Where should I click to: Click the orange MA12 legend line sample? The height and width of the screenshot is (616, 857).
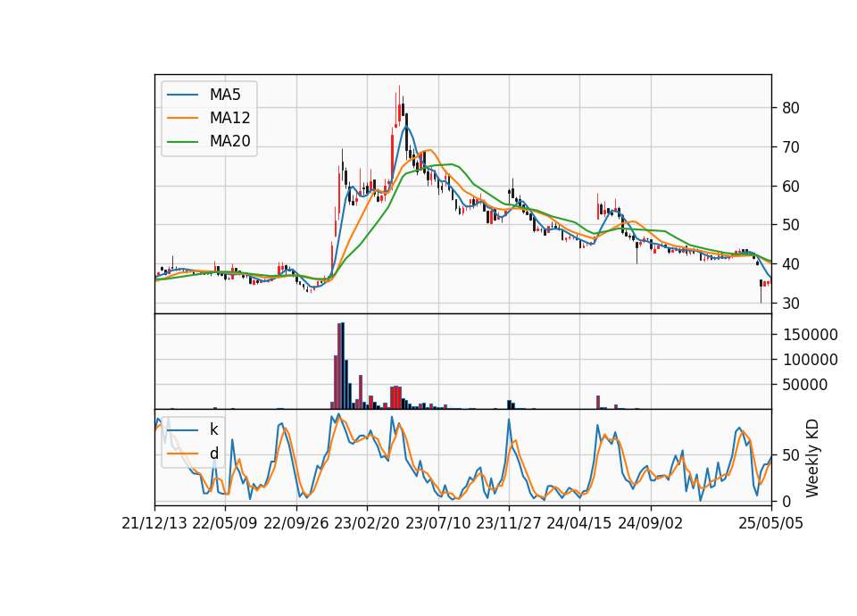click(x=182, y=118)
